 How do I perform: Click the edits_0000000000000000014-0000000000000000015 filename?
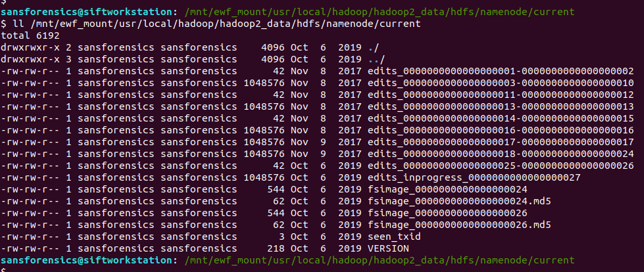coord(501,119)
